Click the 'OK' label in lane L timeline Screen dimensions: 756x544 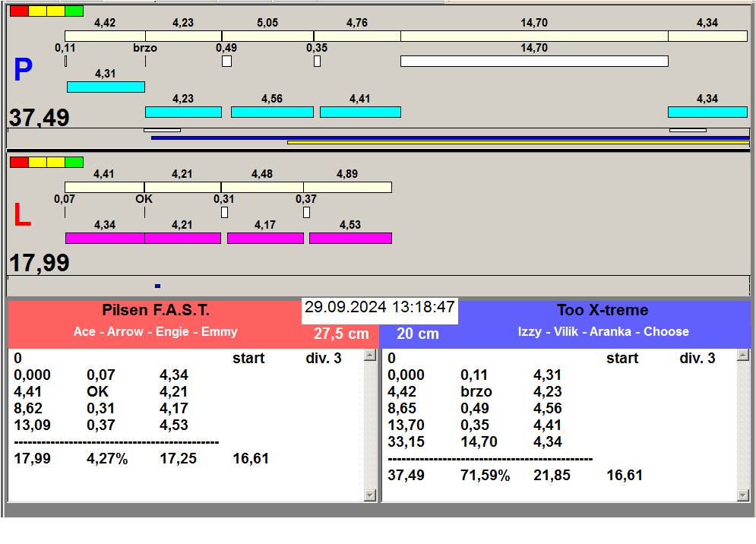pos(144,199)
